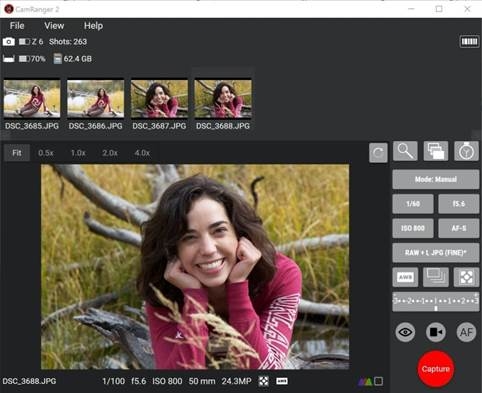The width and height of the screenshot is (482, 393).
Task: Open the Help menu
Action: coord(93,26)
